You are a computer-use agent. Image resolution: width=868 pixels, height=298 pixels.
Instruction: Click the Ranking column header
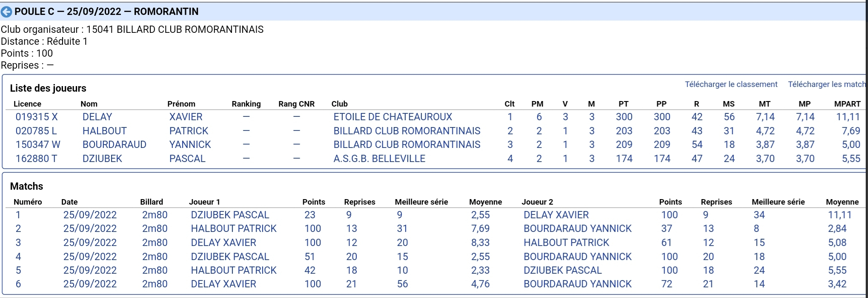coord(246,104)
